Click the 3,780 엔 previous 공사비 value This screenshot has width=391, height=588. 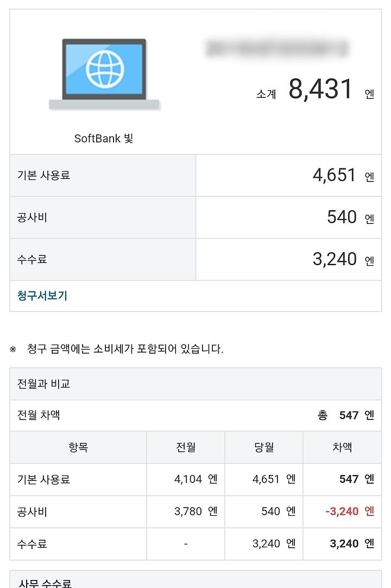pos(195,511)
